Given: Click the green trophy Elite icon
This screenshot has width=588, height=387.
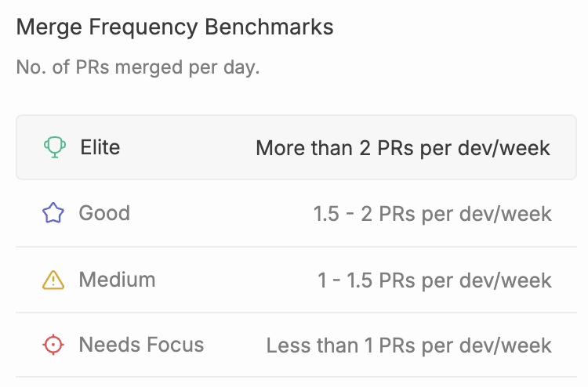Looking at the screenshot, I should tap(55, 147).
